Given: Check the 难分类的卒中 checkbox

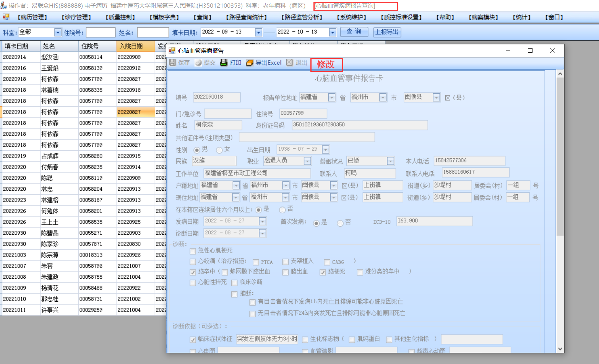Looking at the screenshot, I should pos(360,272).
